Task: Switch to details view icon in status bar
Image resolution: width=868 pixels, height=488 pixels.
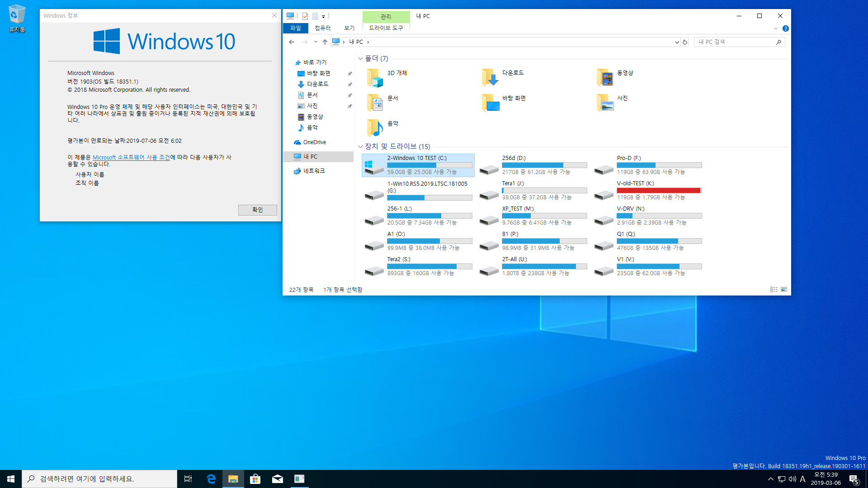Action: 774,290
